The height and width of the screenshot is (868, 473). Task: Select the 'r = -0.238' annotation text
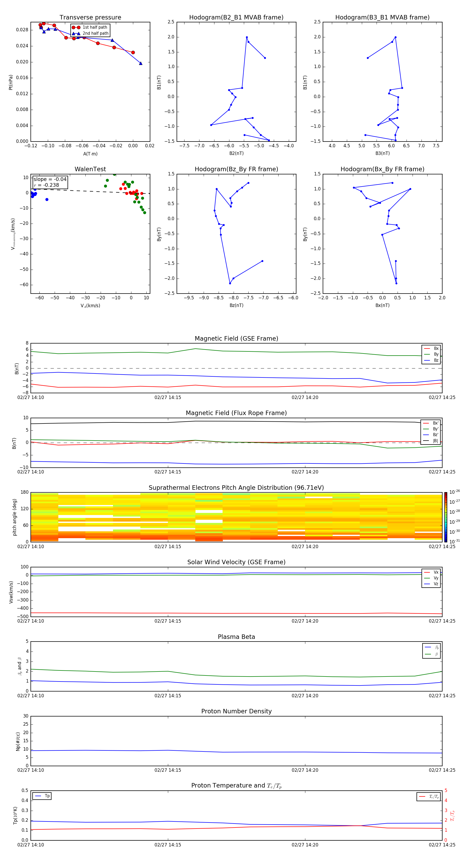click(x=46, y=185)
